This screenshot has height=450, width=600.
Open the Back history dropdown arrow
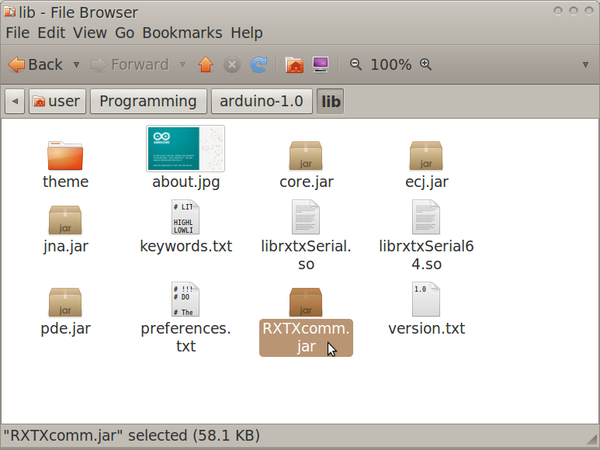pos(77,65)
